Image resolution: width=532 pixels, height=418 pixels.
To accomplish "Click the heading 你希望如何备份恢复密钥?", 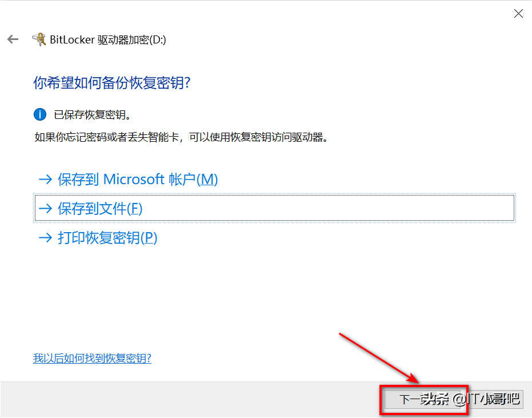I will [112, 82].
